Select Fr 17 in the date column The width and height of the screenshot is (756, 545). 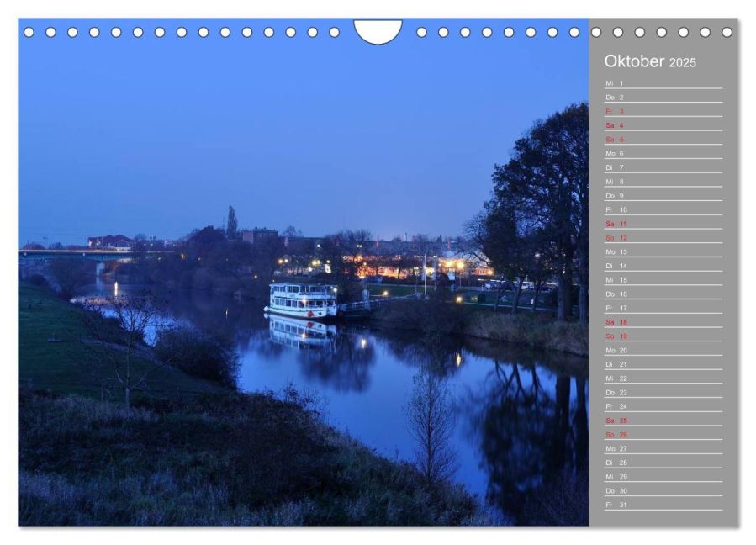(662, 308)
